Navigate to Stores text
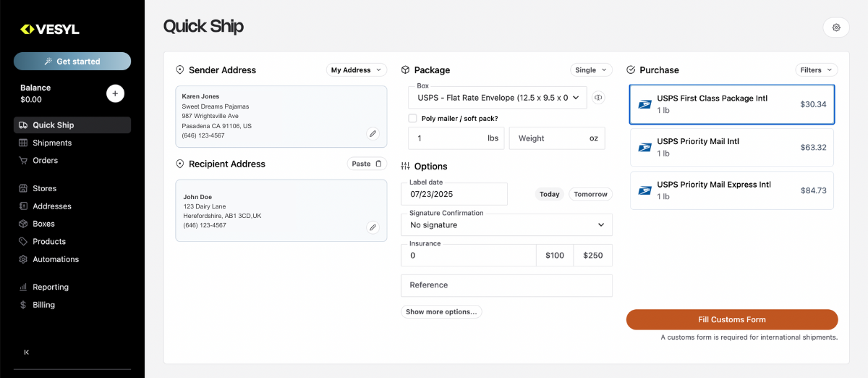 click(45, 188)
